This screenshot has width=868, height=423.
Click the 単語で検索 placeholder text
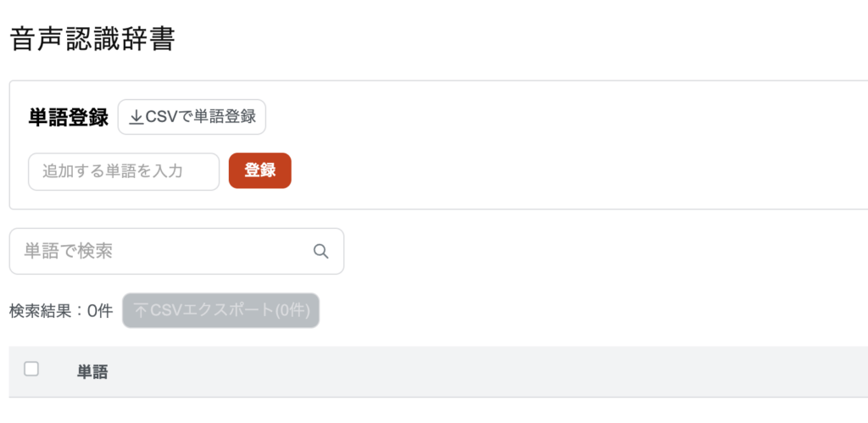click(x=68, y=251)
